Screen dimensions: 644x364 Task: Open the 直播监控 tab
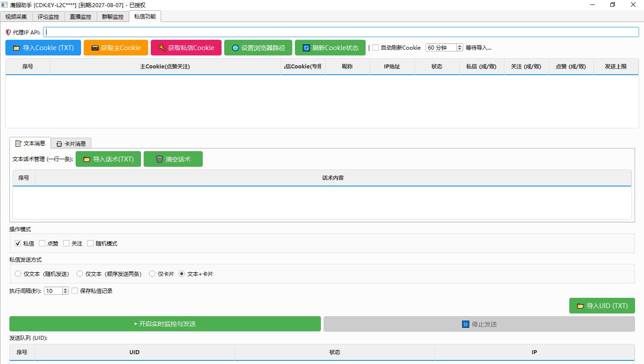(x=81, y=17)
